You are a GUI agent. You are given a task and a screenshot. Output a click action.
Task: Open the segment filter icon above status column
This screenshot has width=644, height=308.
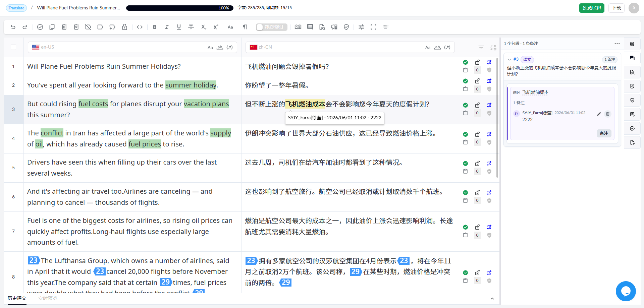pyautogui.click(x=481, y=48)
